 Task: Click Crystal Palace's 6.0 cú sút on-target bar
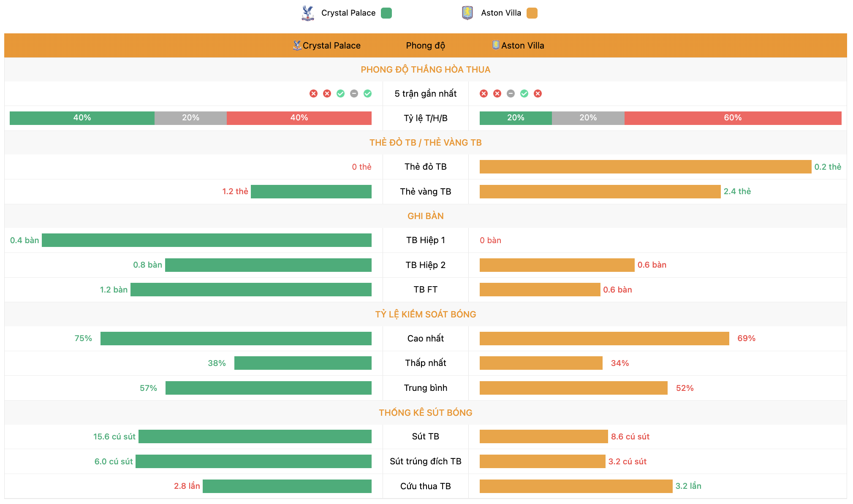(x=253, y=461)
